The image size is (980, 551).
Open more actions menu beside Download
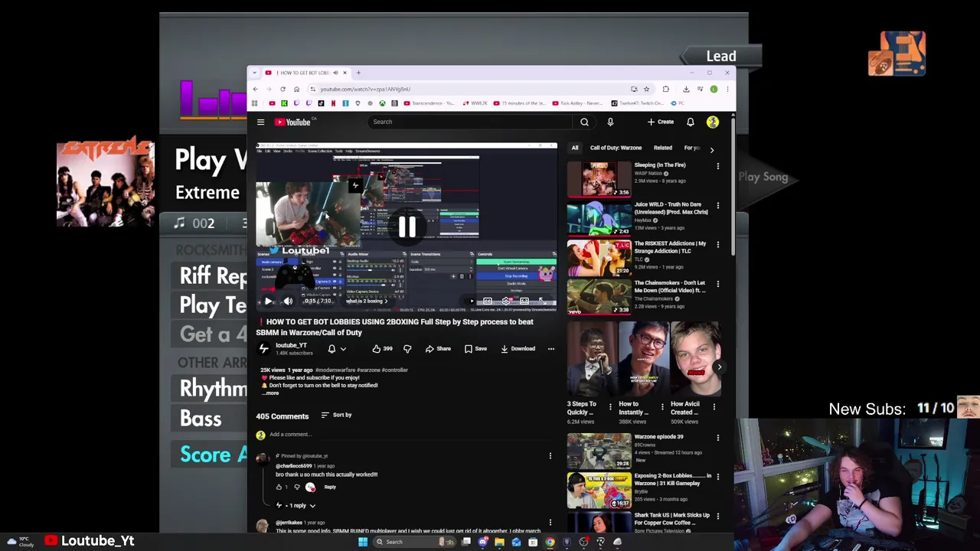[550, 349]
